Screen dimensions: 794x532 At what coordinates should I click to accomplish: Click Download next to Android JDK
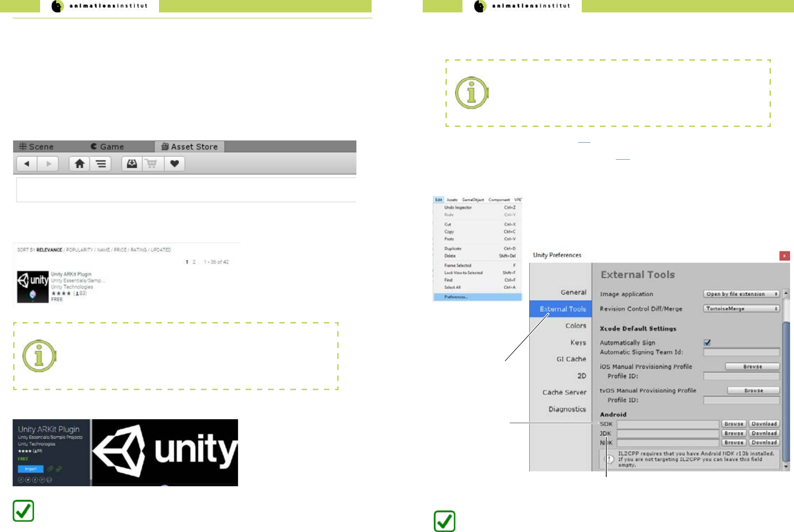click(764, 433)
